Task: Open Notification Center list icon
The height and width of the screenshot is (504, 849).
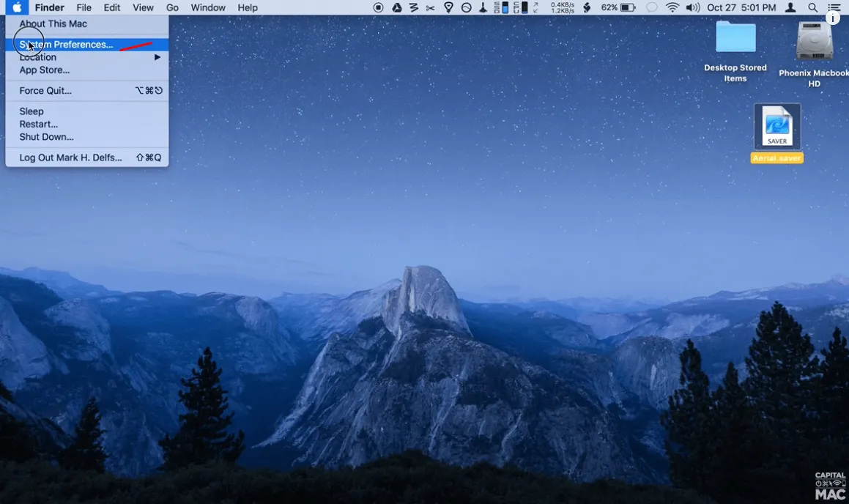Action: tap(834, 7)
